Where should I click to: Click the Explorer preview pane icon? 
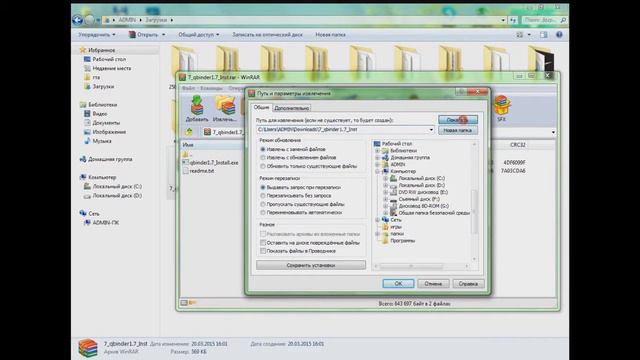[544, 35]
